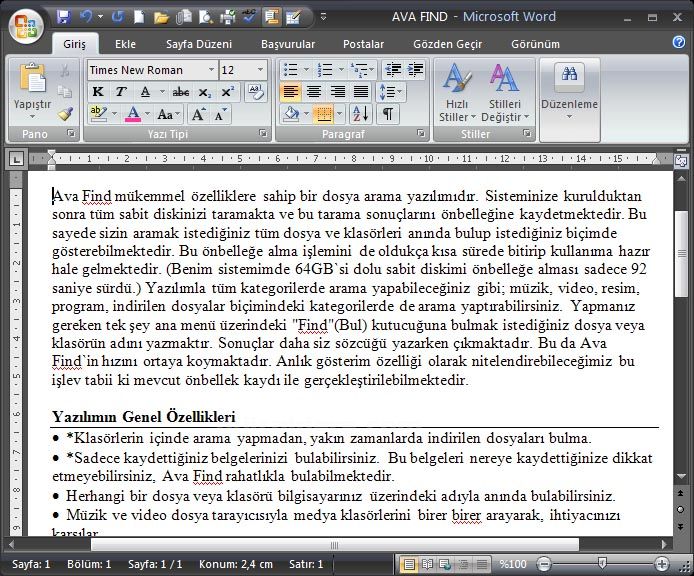Switch to the Görünüm tab
694x576 pixels.
click(536, 44)
